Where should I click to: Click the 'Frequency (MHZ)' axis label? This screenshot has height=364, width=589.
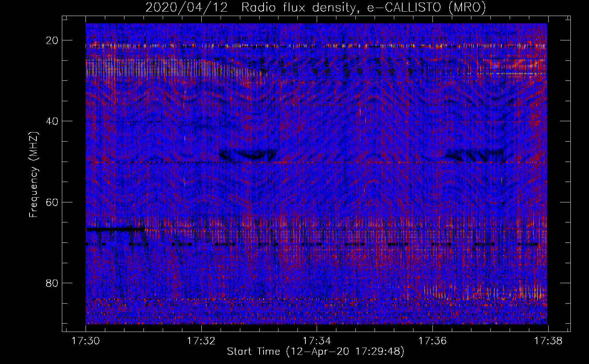coord(33,175)
